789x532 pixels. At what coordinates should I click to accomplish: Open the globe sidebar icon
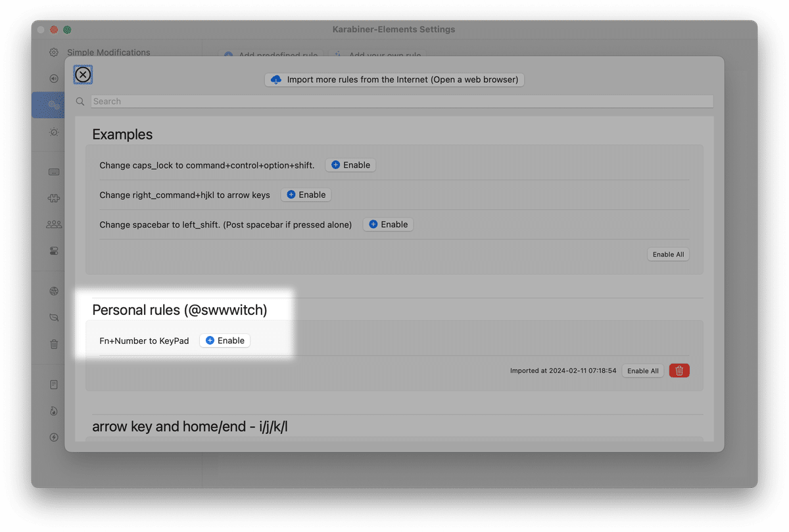click(54, 291)
